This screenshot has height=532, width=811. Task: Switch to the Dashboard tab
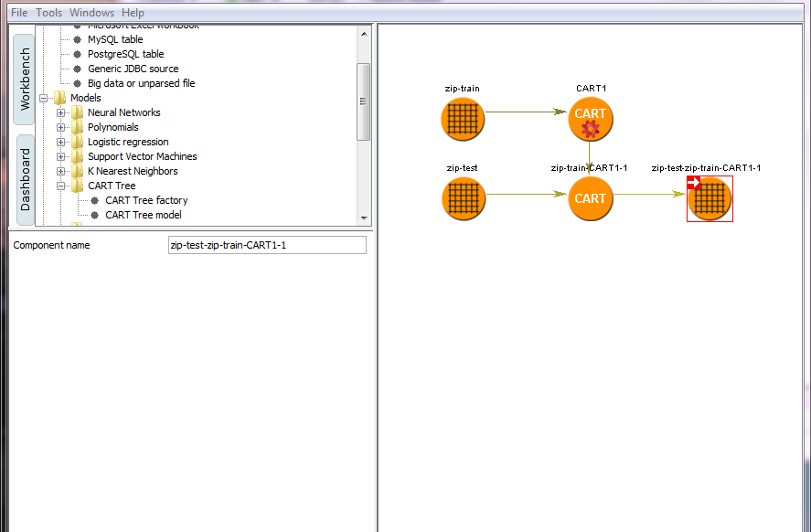click(26, 179)
